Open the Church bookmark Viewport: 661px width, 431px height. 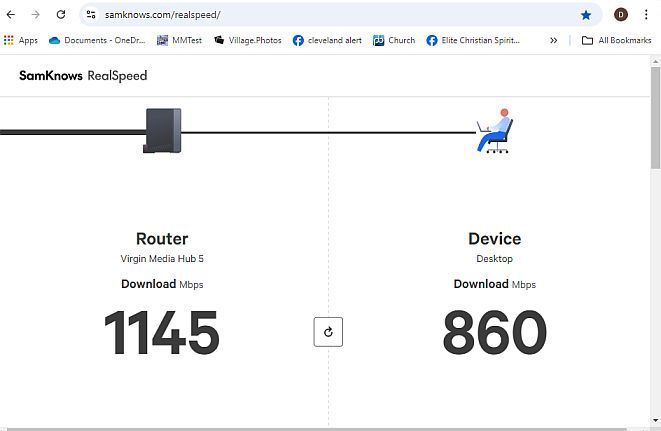[x=394, y=40]
